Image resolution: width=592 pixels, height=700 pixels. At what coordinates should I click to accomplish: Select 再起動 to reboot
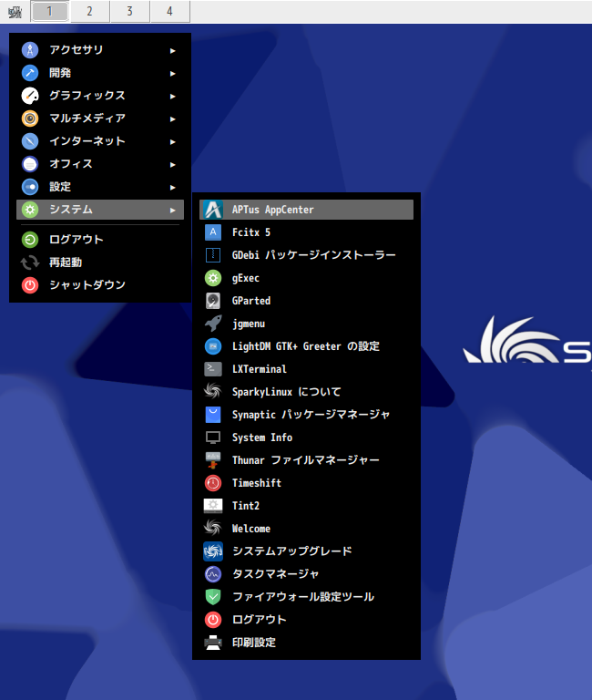pos(100,262)
